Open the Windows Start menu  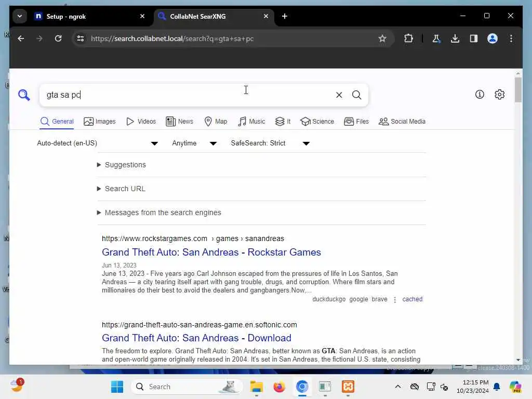(117, 387)
